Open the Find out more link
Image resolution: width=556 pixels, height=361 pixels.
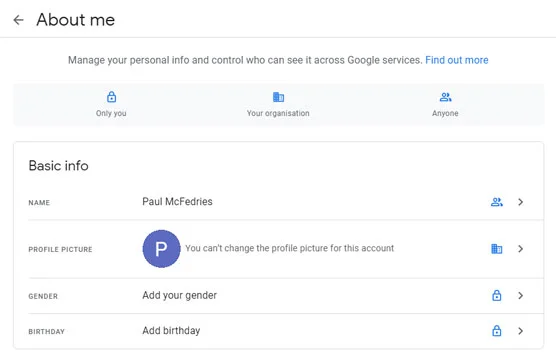pos(457,60)
